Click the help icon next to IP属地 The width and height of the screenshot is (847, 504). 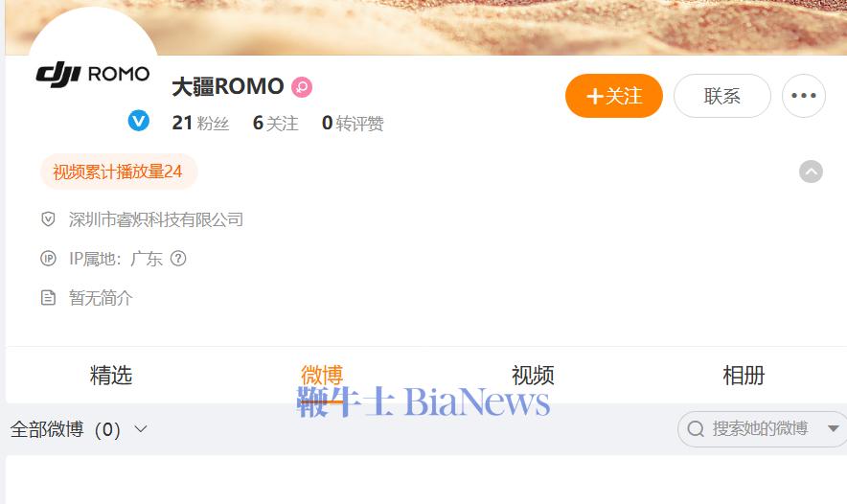pyautogui.click(x=178, y=259)
